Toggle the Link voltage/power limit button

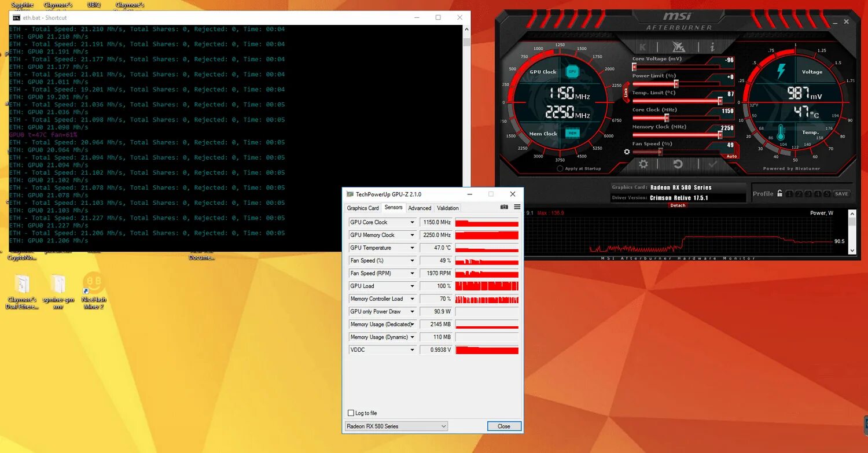[x=626, y=93]
